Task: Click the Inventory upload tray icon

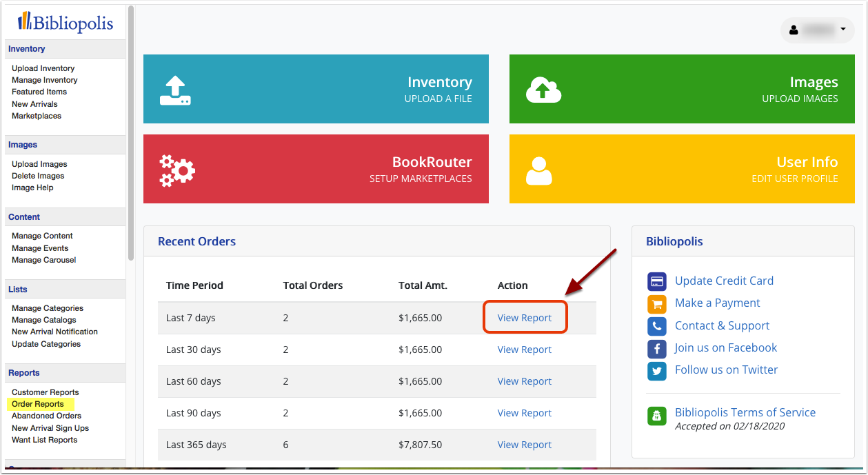Action: click(x=175, y=90)
